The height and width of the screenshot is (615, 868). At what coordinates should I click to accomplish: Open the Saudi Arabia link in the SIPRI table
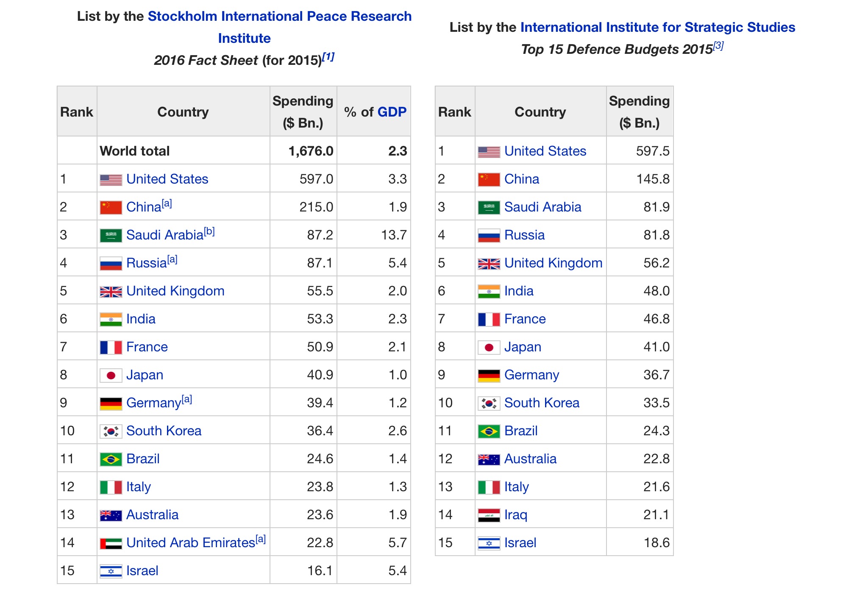(165, 235)
